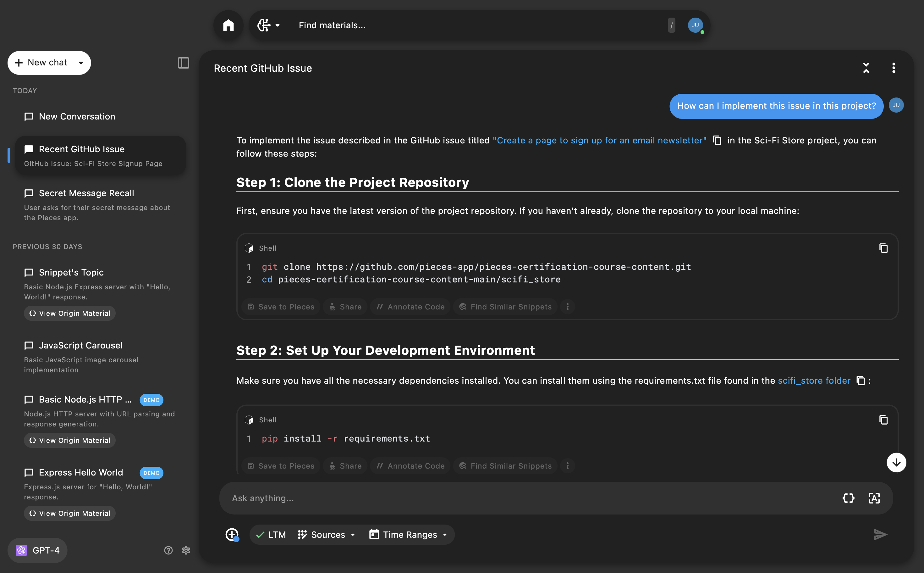924x573 pixels.
Task: Copy the GitHub issue title link
Action: click(x=717, y=140)
